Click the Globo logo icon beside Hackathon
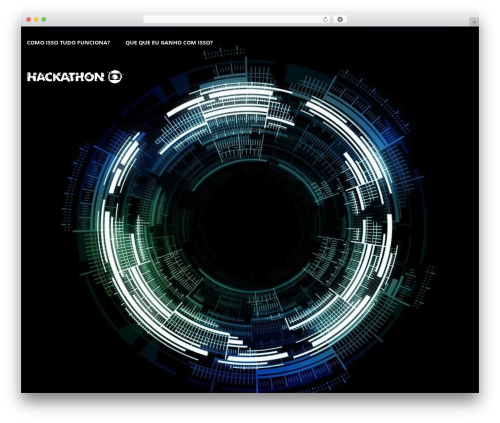The width and height of the screenshot is (500, 423). [x=115, y=77]
